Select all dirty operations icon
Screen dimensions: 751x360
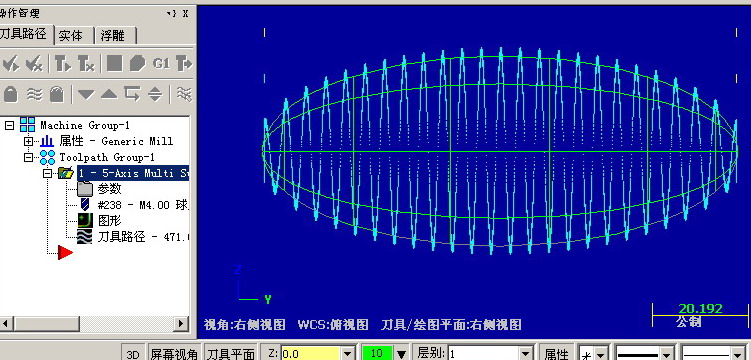click(34, 63)
